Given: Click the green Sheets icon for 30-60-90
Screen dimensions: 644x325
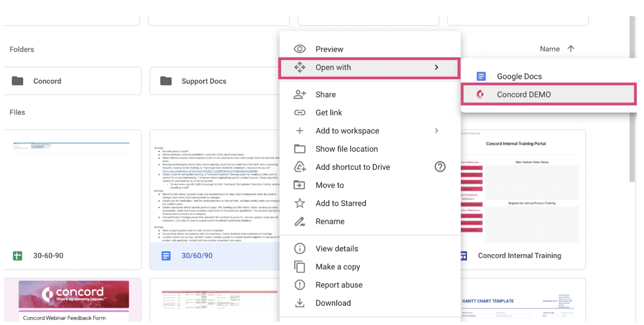Looking at the screenshot, I should (x=18, y=256).
